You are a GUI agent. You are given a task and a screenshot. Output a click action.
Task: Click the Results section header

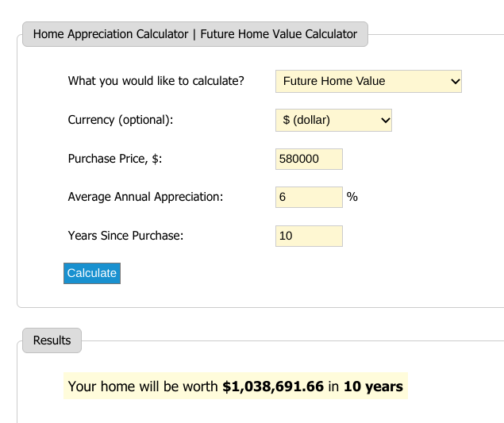[x=52, y=340]
